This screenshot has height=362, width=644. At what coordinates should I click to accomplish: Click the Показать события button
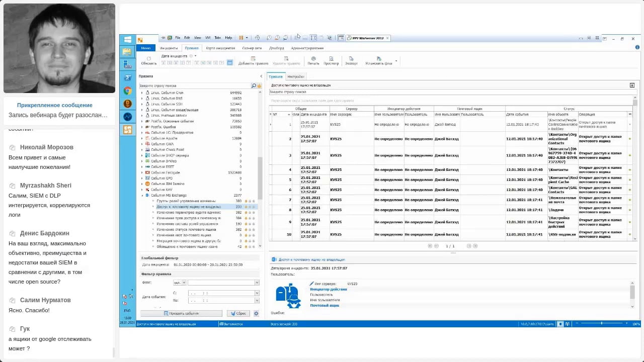pyautogui.click(x=181, y=313)
